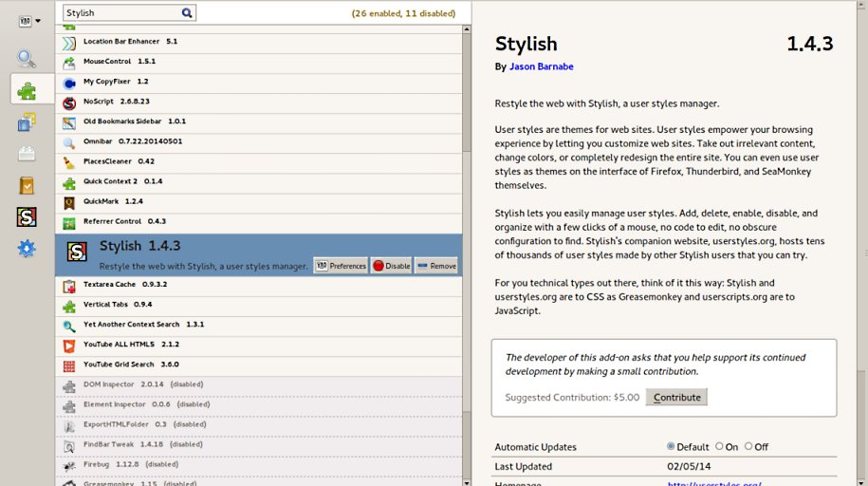The height and width of the screenshot is (486, 868).
Task: Open the Appearance themes category
Action: pos(27,121)
